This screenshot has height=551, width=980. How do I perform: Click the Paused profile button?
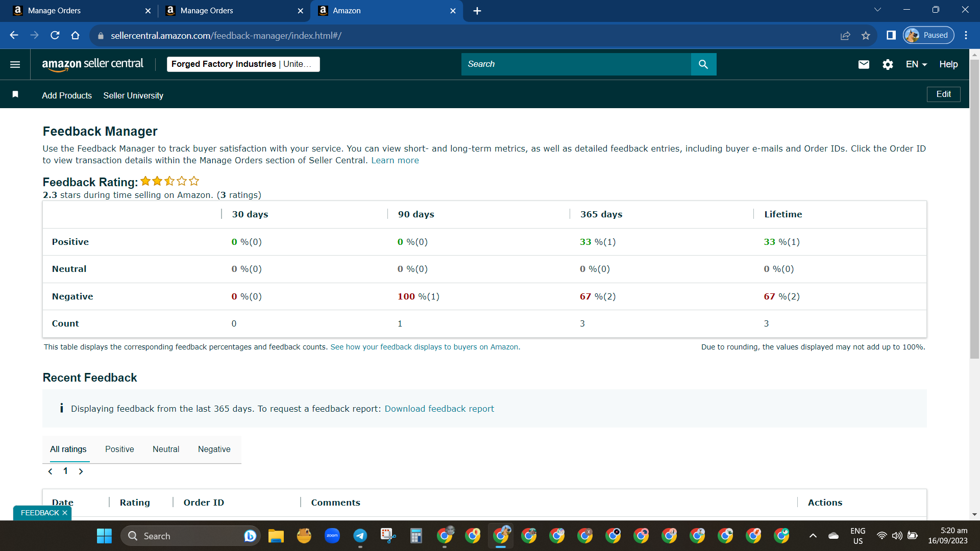tap(928, 35)
